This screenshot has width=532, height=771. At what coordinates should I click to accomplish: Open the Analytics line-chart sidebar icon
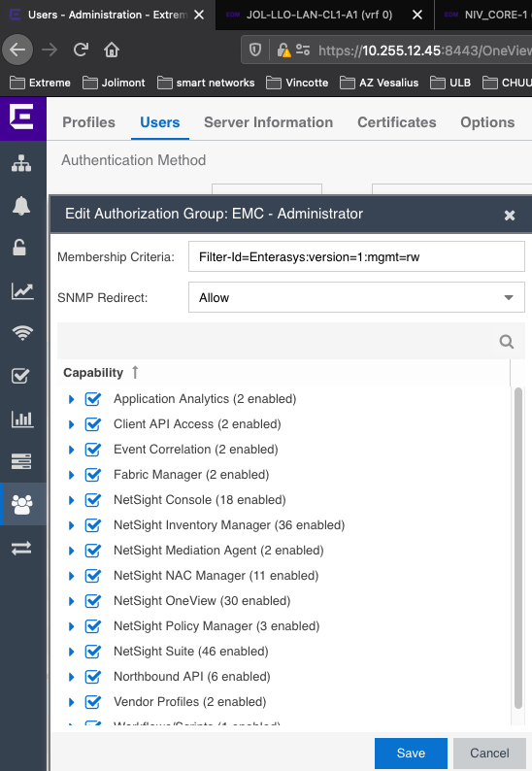coord(22,291)
